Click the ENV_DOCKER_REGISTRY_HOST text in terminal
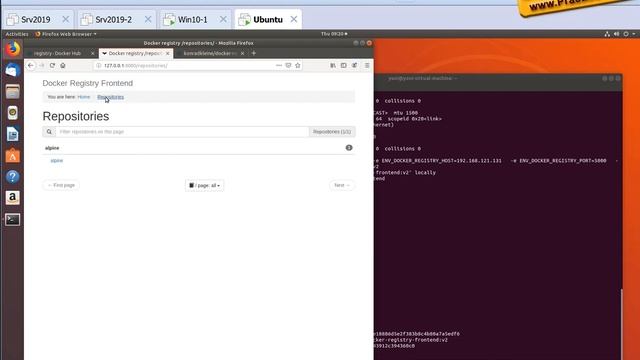640x360 pixels. 442,161
